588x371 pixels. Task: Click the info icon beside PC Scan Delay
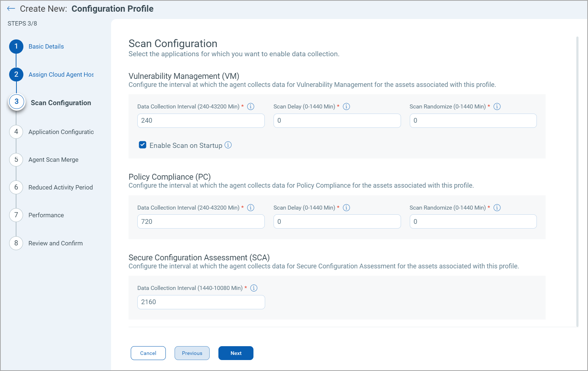[x=346, y=207]
